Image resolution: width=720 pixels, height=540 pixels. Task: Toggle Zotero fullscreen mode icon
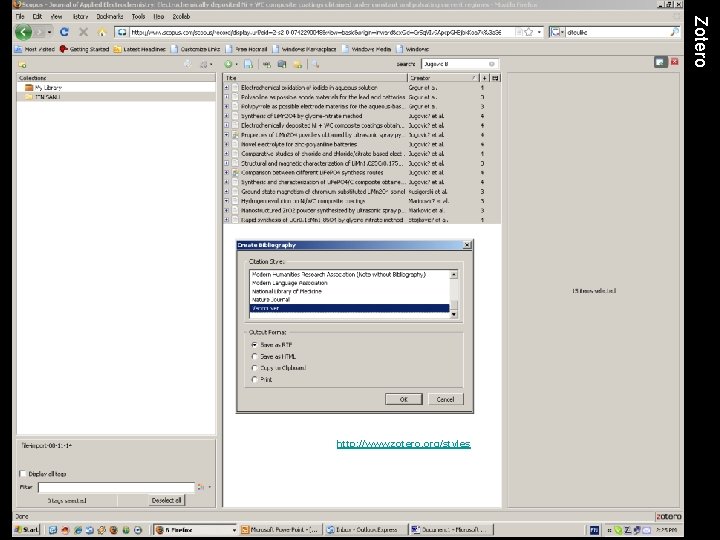click(x=660, y=62)
